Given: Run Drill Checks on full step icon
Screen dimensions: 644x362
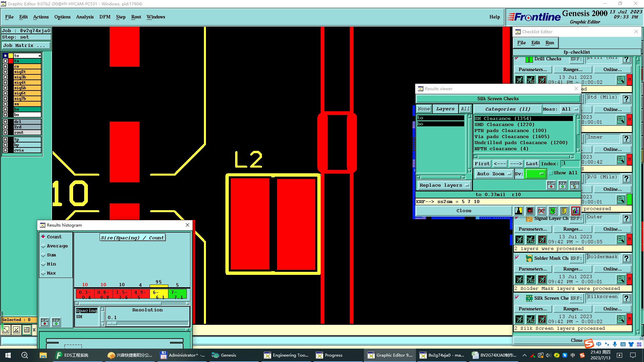Looking at the screenshot, I should click(519, 80).
